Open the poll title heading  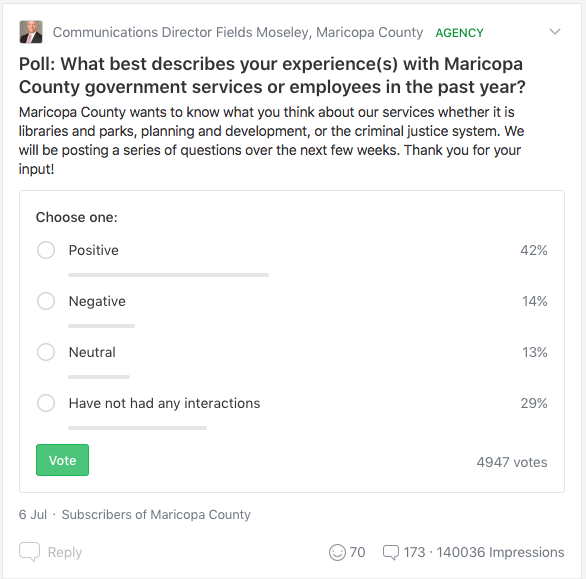(272, 76)
